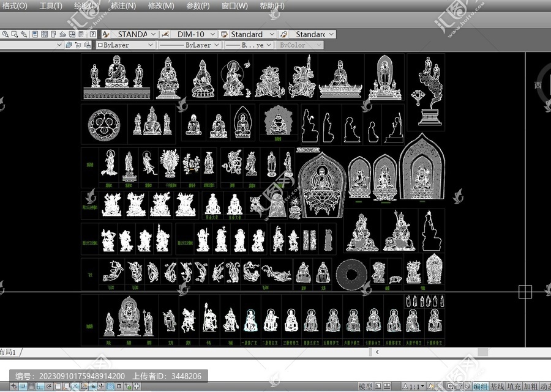The width and height of the screenshot is (551, 392).
Task: Click the toolbar lock status icon
Action: [x=458, y=386]
